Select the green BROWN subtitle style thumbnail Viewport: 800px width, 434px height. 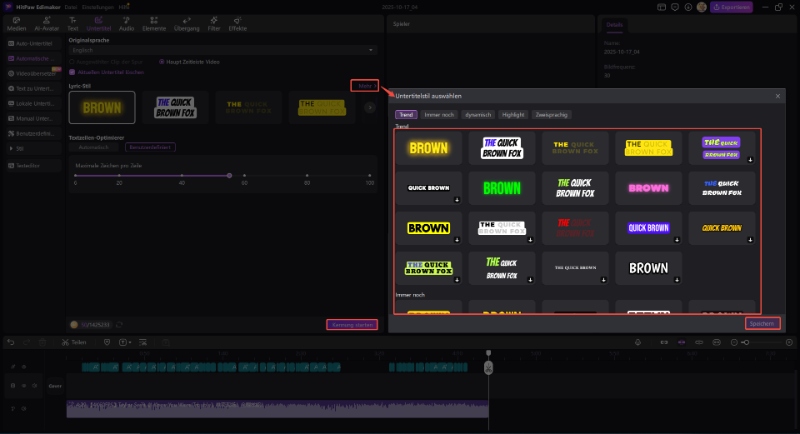point(502,188)
